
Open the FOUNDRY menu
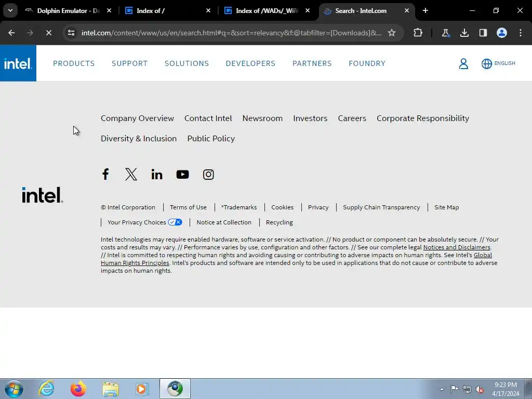click(367, 63)
